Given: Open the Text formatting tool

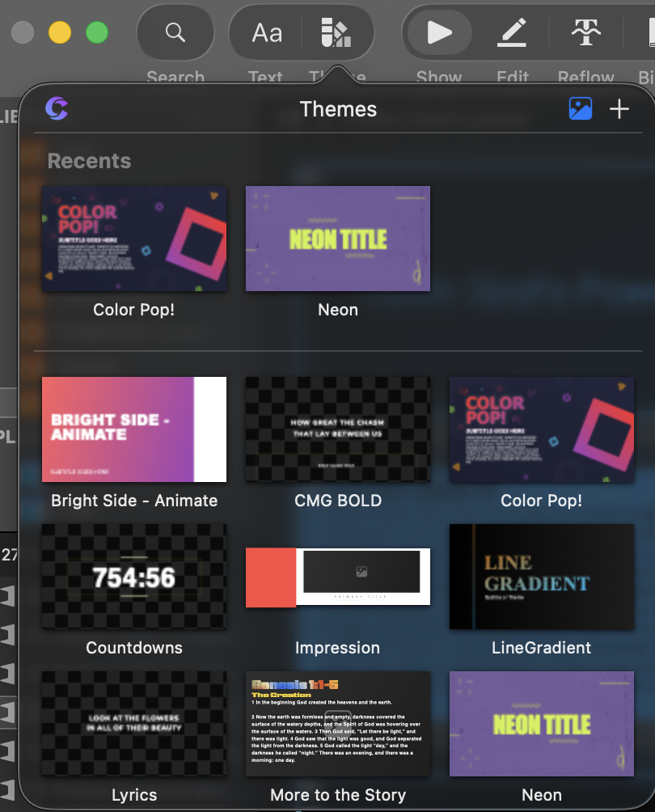Looking at the screenshot, I should coord(267,32).
